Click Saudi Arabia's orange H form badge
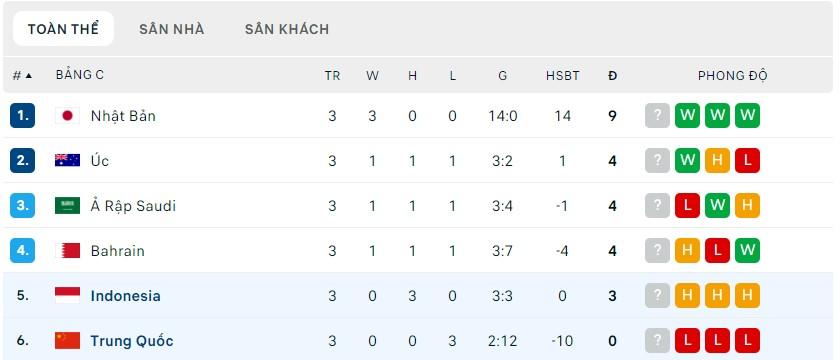The height and width of the screenshot is (360, 840). (x=747, y=205)
